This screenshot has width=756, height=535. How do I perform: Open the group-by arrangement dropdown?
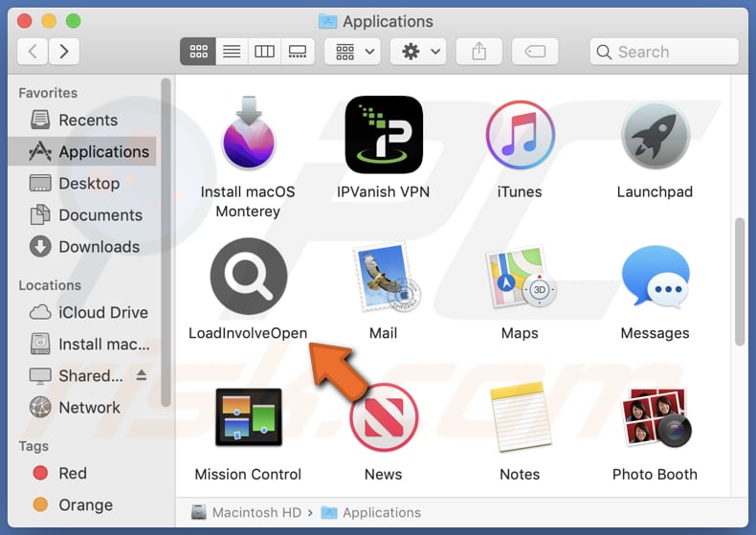pos(352,51)
